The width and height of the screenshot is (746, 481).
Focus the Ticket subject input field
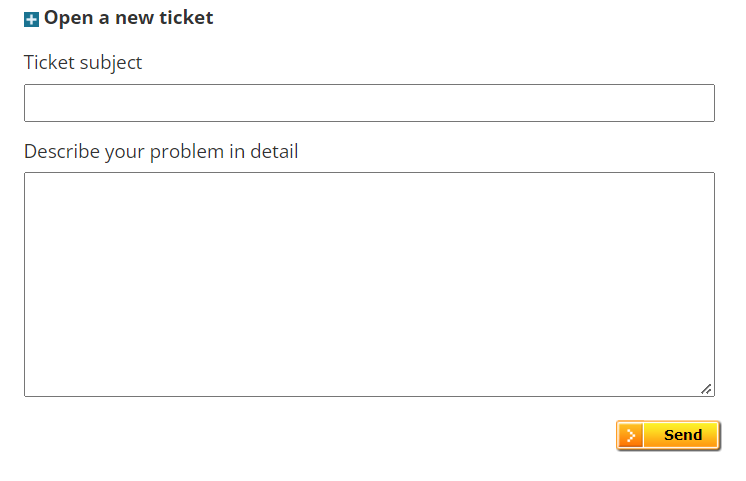369,103
